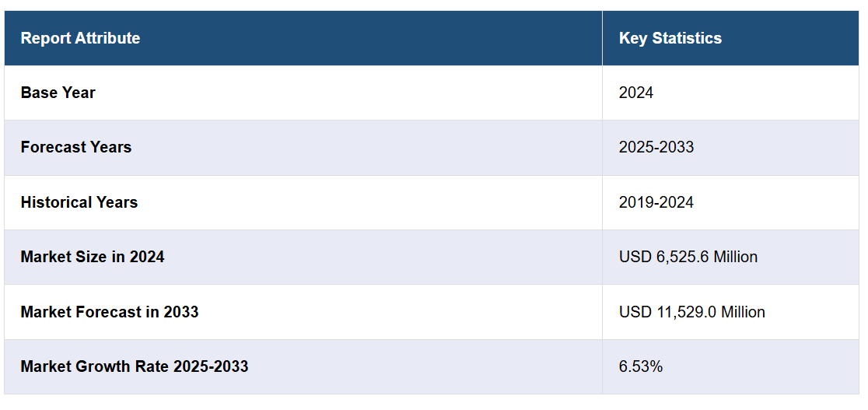Screen dimensions: 868x410
Task: Select the Forecast Years label cell
Action: (76, 147)
